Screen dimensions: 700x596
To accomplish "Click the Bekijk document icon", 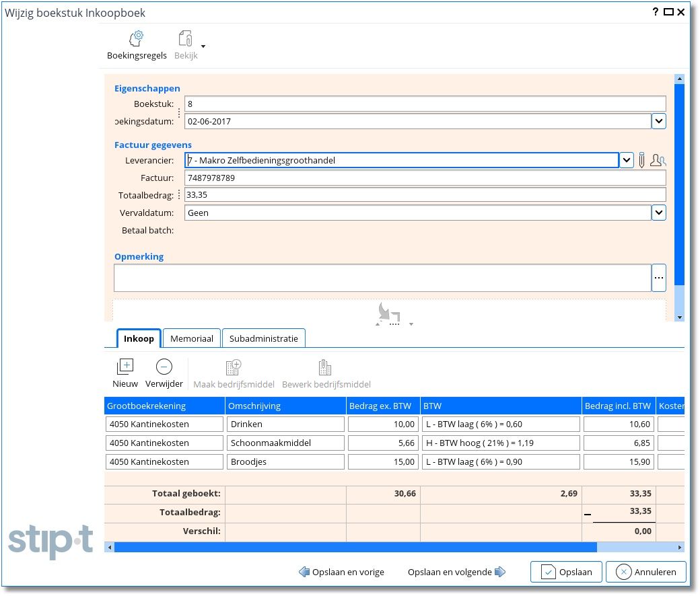I will pos(185,39).
